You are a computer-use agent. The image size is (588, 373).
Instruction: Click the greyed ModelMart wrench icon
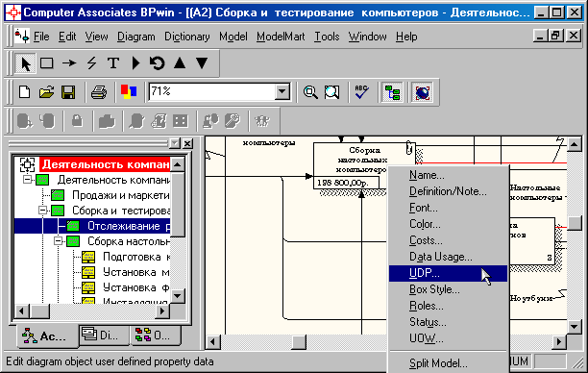point(233,121)
